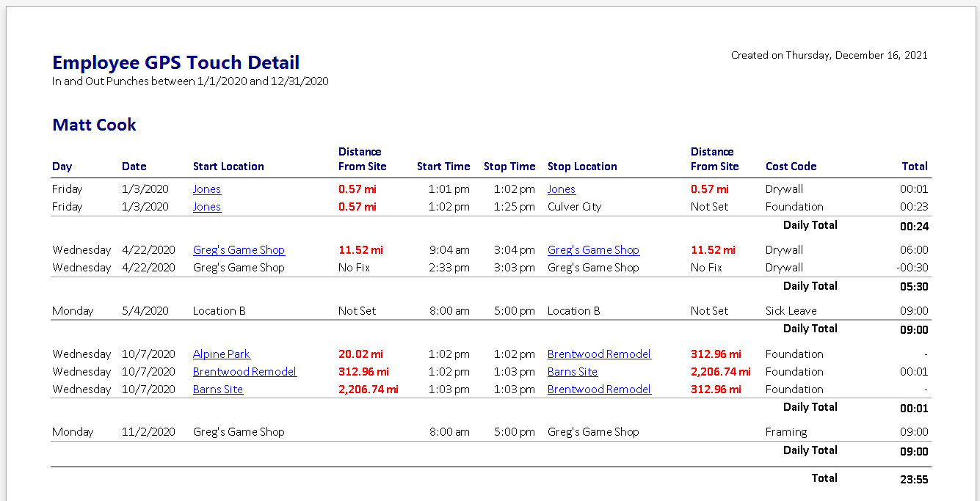The width and height of the screenshot is (980, 501).
Task: Click the linked Greg's Game Shop start location
Action: [x=239, y=250]
